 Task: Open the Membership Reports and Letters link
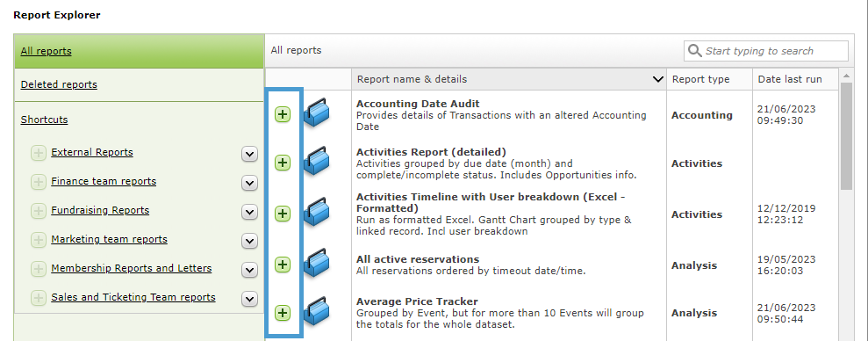pyautogui.click(x=131, y=268)
